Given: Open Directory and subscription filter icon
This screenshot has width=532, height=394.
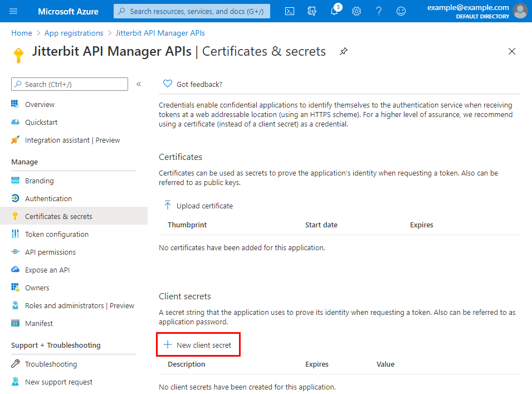Looking at the screenshot, I should click(312, 11).
